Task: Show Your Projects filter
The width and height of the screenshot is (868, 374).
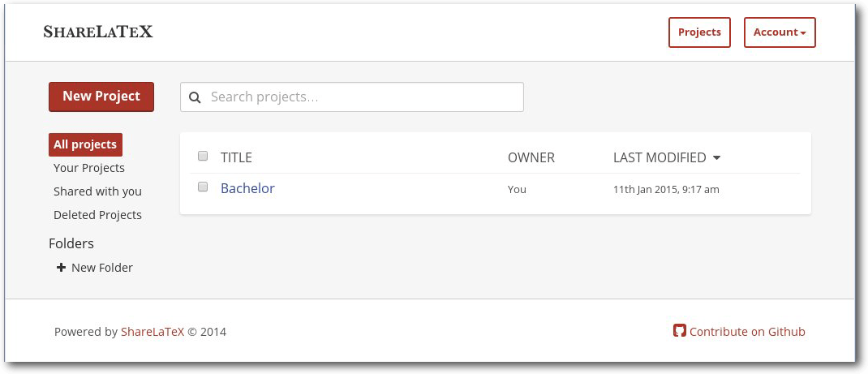Action: tap(89, 168)
